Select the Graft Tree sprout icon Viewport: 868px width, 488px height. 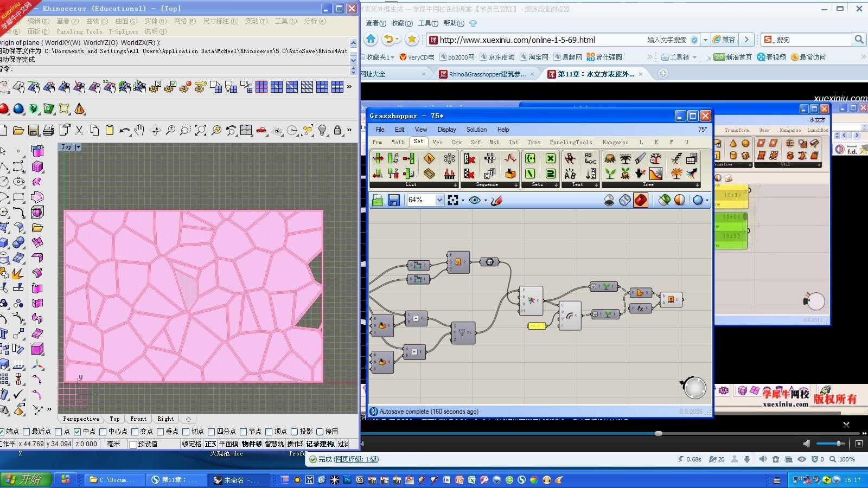click(610, 174)
